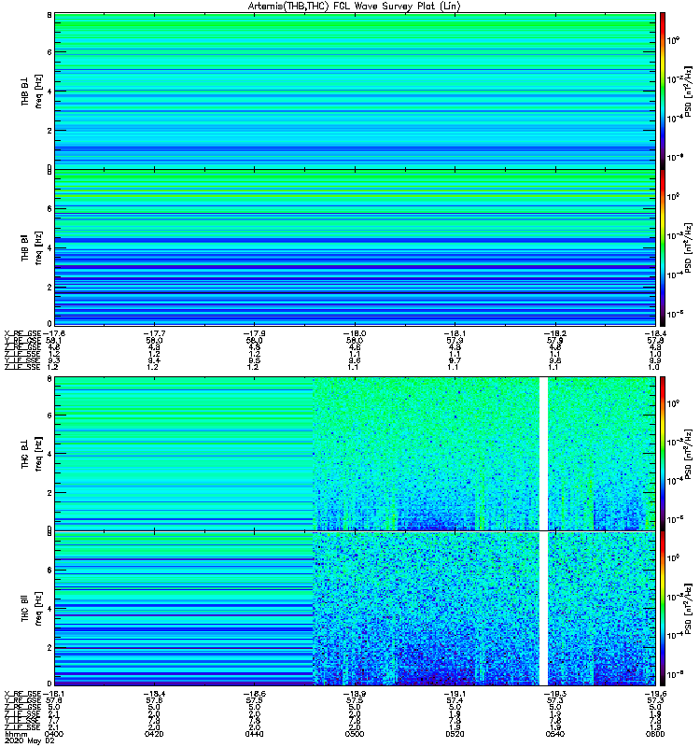Click the white data gap in THC B-perpendicular panel
700x747 pixels.
pos(543,454)
